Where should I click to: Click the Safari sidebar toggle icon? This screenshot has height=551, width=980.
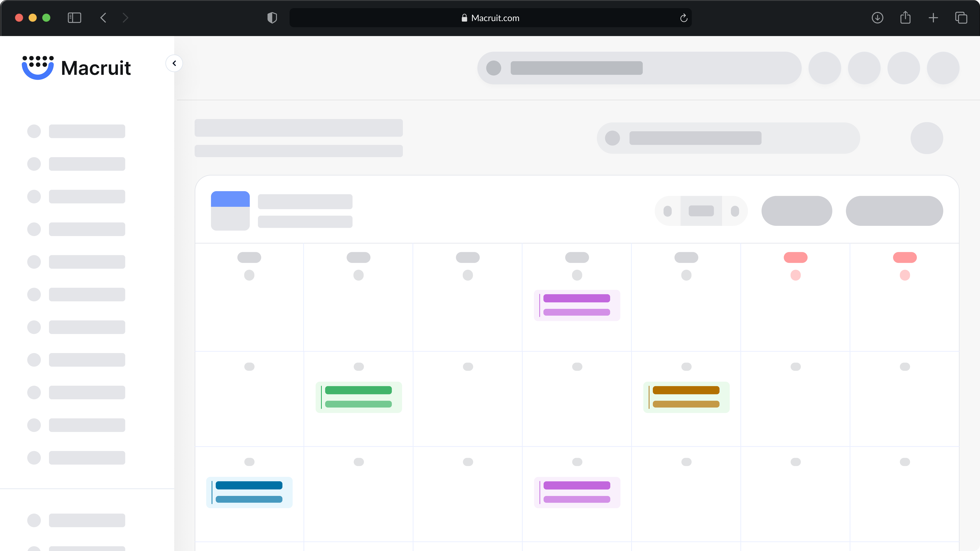pyautogui.click(x=74, y=18)
